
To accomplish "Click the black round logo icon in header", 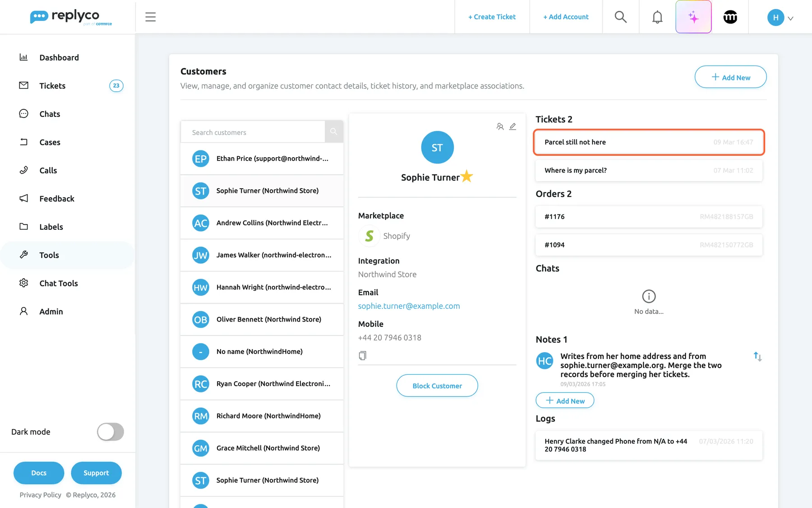I will coord(730,17).
